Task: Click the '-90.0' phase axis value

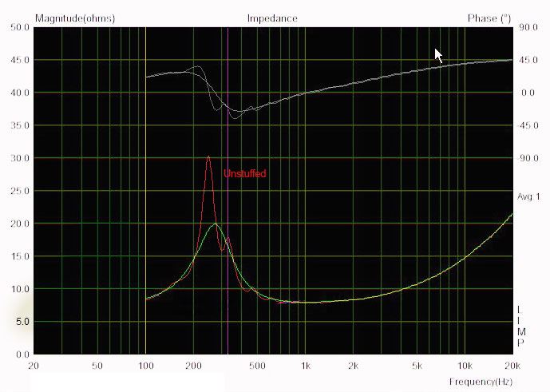Action: tap(528, 158)
